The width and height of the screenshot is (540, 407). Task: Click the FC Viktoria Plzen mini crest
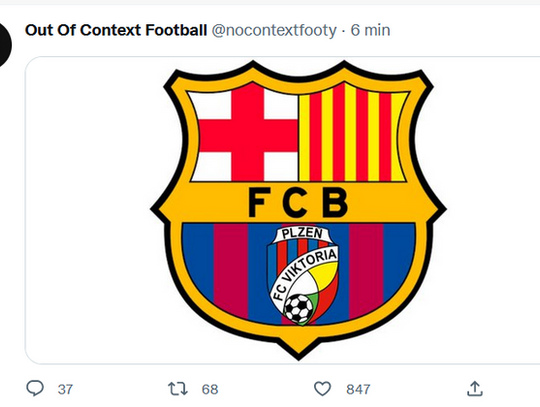tap(302, 276)
